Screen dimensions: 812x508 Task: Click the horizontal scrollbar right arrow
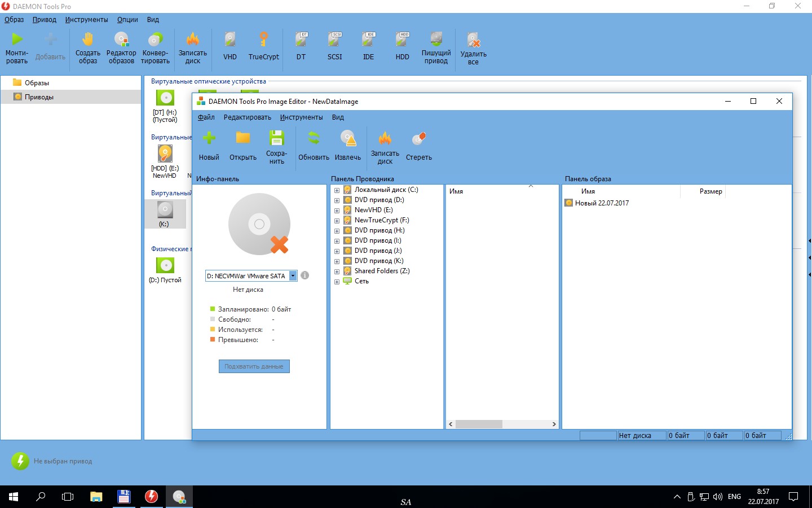pos(554,424)
